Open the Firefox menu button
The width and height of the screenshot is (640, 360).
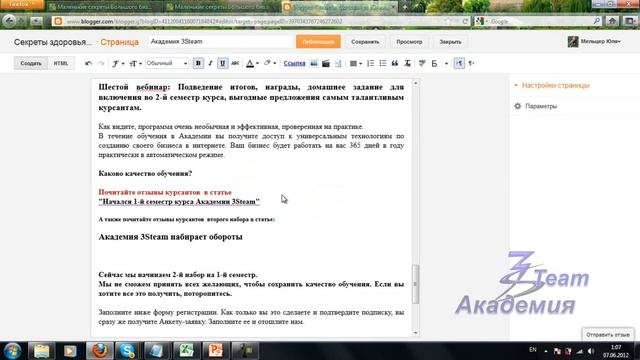pyautogui.click(x=22, y=4)
